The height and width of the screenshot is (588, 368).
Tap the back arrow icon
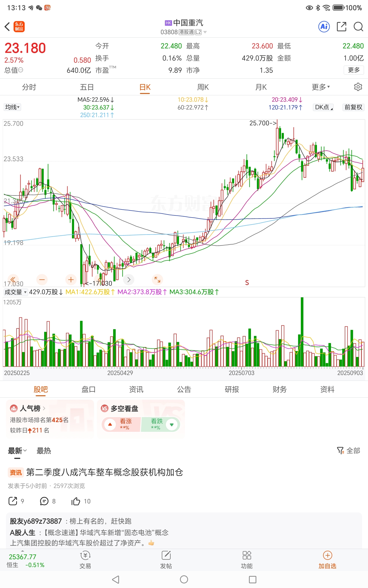(x=7, y=26)
